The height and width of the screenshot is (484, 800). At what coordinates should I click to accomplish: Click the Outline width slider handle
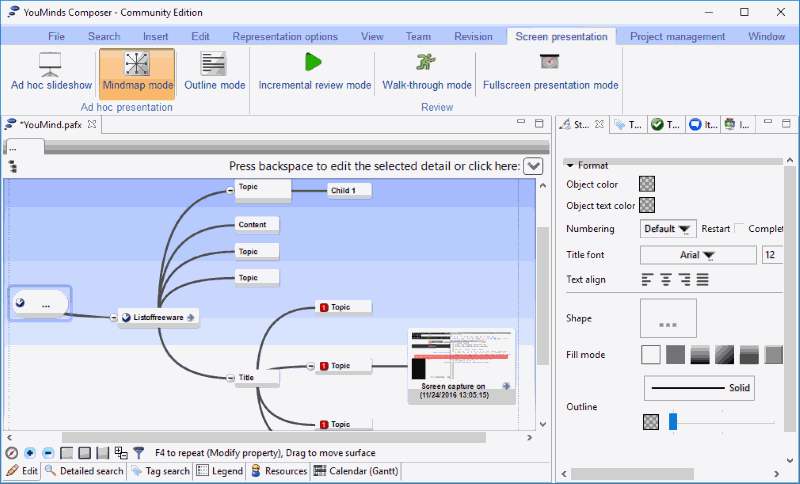point(673,421)
